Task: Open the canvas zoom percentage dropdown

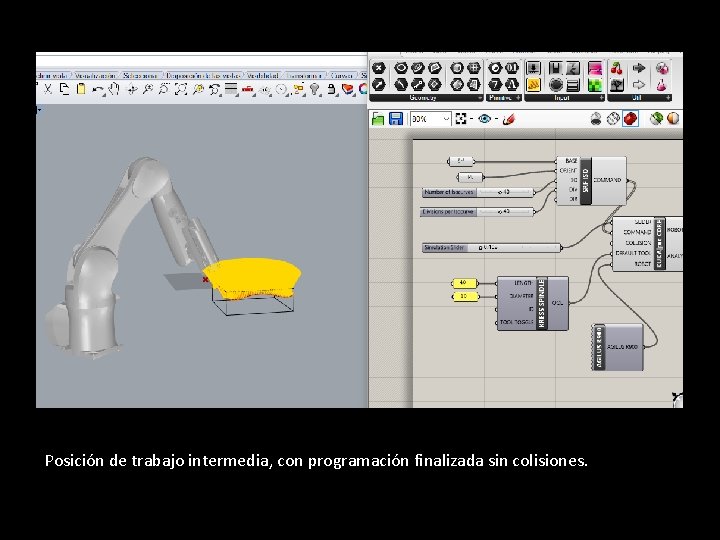Action: pos(431,119)
